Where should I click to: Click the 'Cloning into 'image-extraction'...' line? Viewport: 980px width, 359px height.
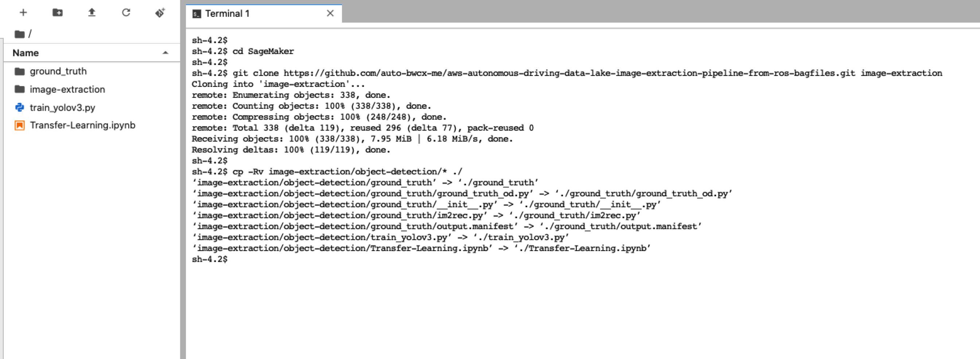278,84
